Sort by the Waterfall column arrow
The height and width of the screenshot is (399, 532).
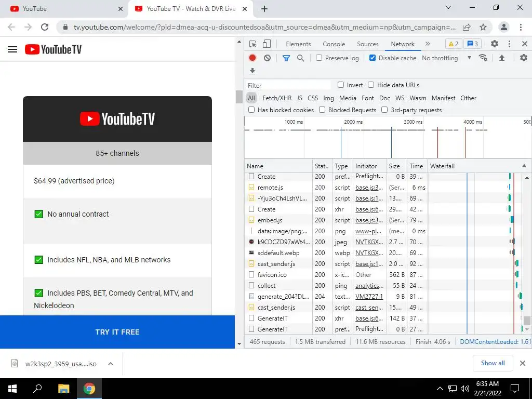524,166
